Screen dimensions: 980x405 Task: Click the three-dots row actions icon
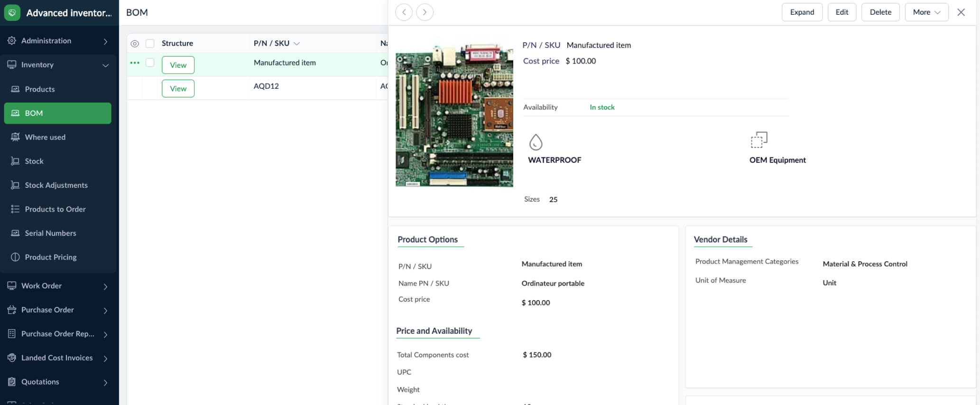135,63
